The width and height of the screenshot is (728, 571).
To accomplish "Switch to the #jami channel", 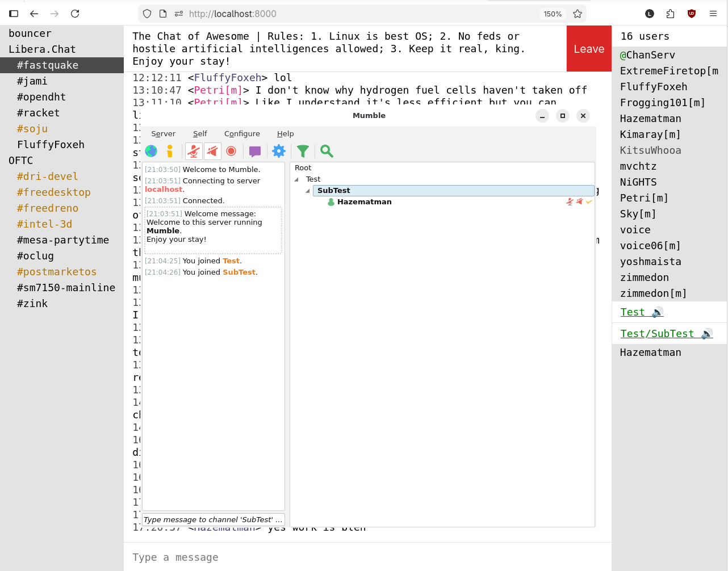I will point(62,81).
